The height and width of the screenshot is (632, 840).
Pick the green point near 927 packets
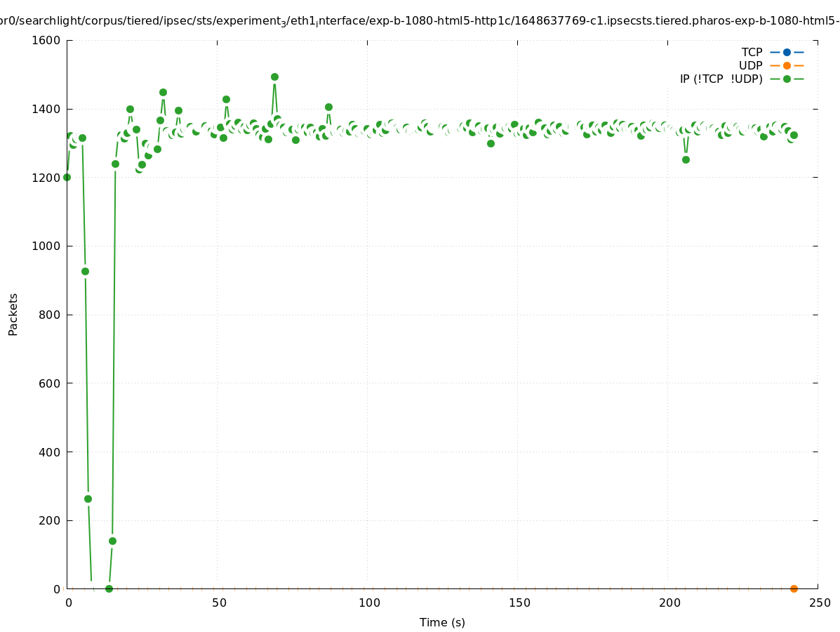85,271
